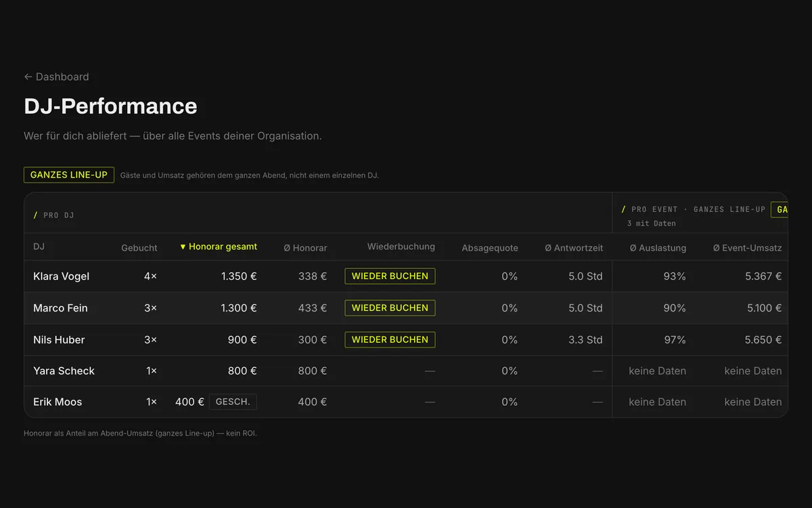Rebook Marco Fein with WIEDER BUCHEN
Screen dimensions: 812x508
point(390,308)
